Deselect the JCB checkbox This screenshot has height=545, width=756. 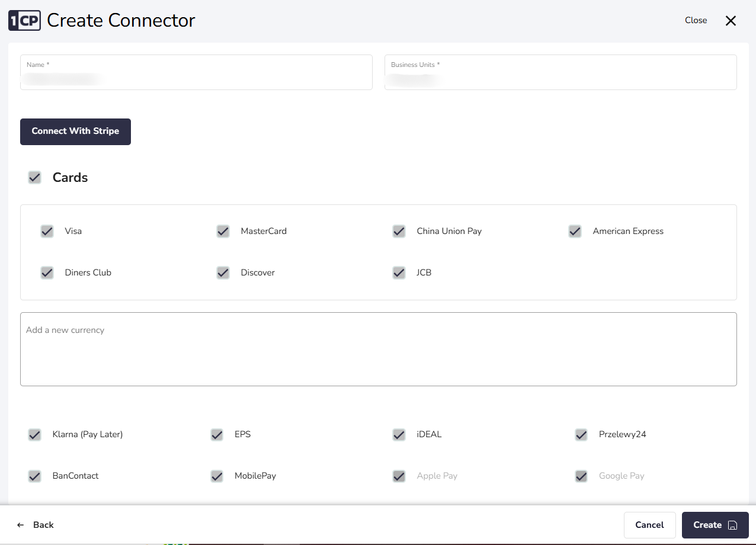399,272
